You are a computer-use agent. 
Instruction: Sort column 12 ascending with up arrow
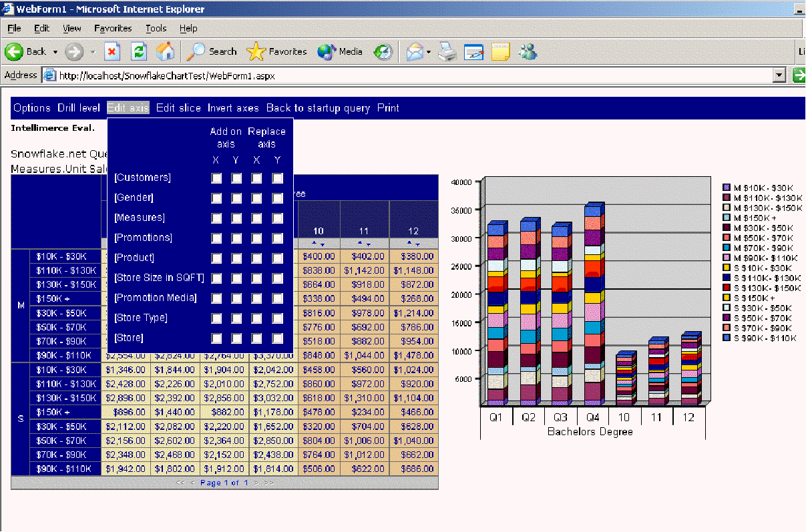pos(410,243)
